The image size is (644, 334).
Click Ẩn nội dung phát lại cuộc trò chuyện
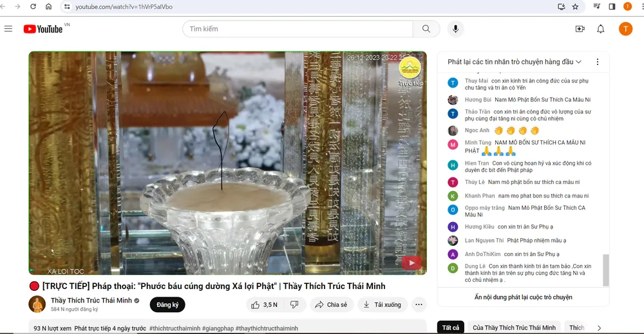(523, 297)
